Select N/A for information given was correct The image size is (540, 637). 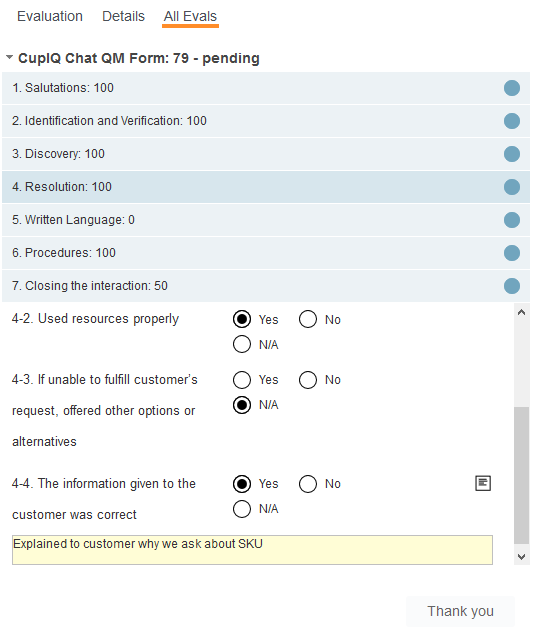pos(242,509)
